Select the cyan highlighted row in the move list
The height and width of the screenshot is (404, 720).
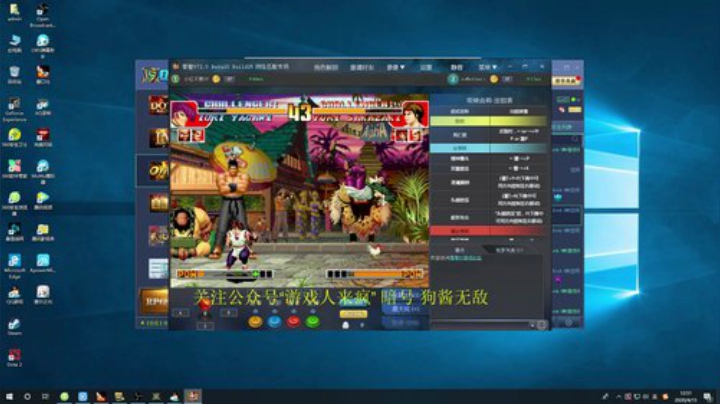(x=489, y=148)
